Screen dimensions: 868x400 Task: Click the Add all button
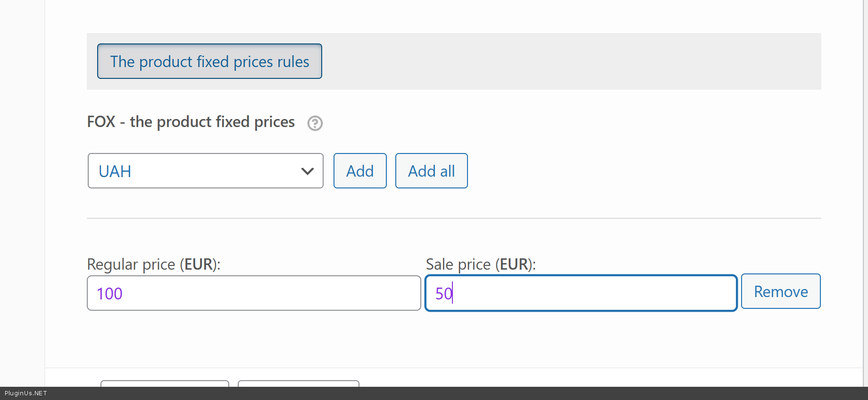tap(431, 171)
